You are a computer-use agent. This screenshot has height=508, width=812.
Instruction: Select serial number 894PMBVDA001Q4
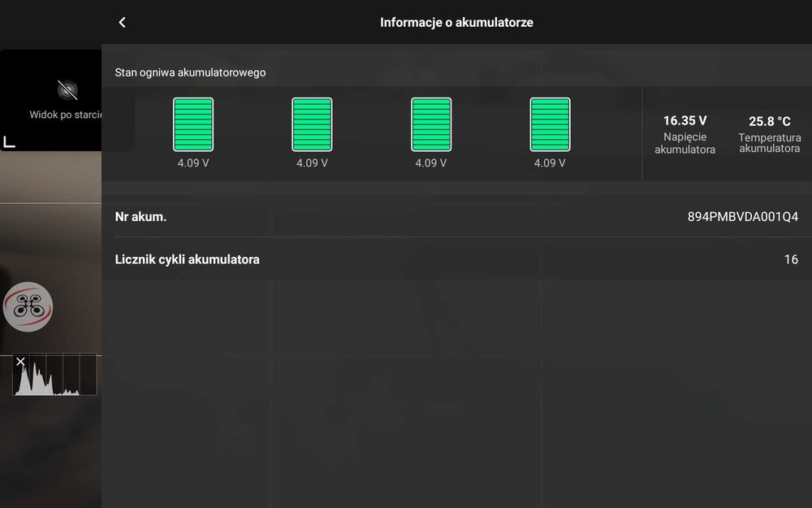(x=743, y=217)
